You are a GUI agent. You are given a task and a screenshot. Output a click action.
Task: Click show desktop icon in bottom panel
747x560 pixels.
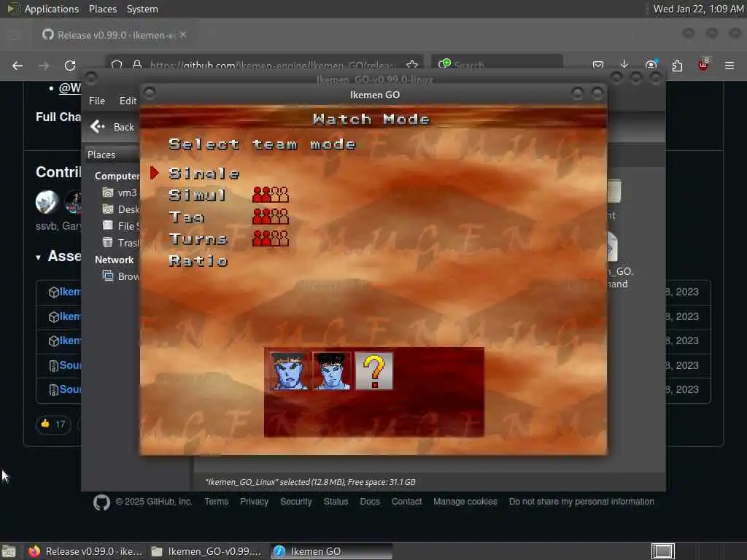9,551
